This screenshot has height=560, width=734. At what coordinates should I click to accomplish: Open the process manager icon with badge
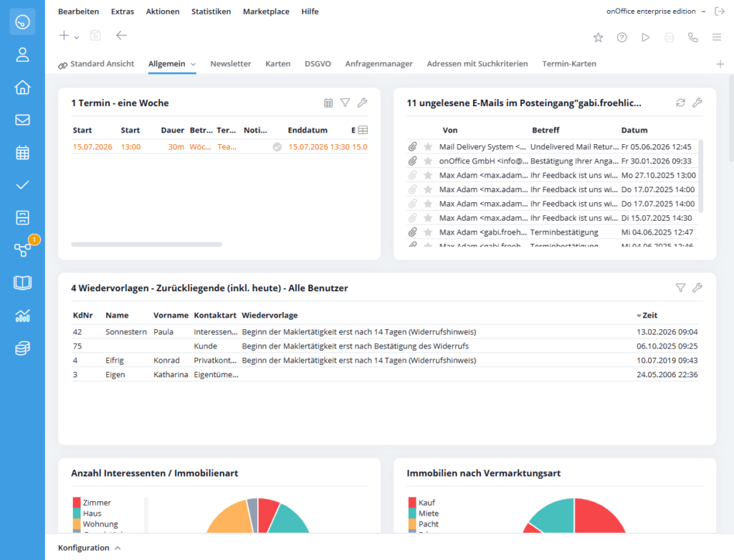pyautogui.click(x=22, y=250)
